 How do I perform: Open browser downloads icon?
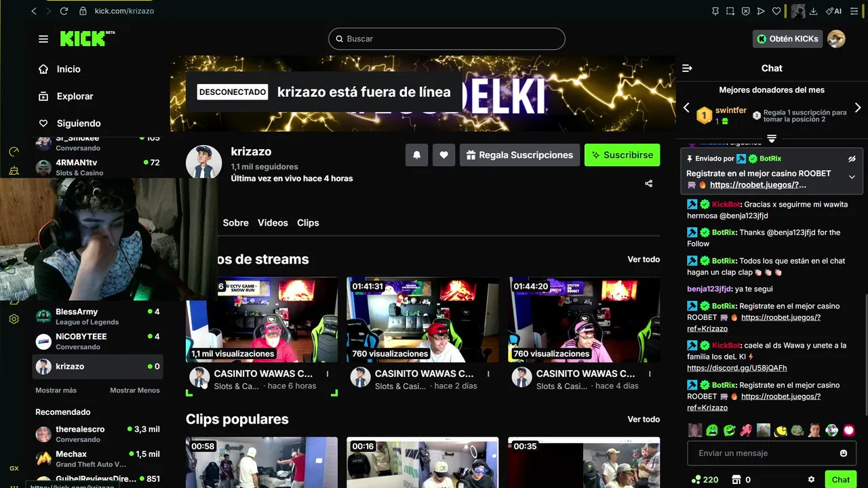point(814,11)
